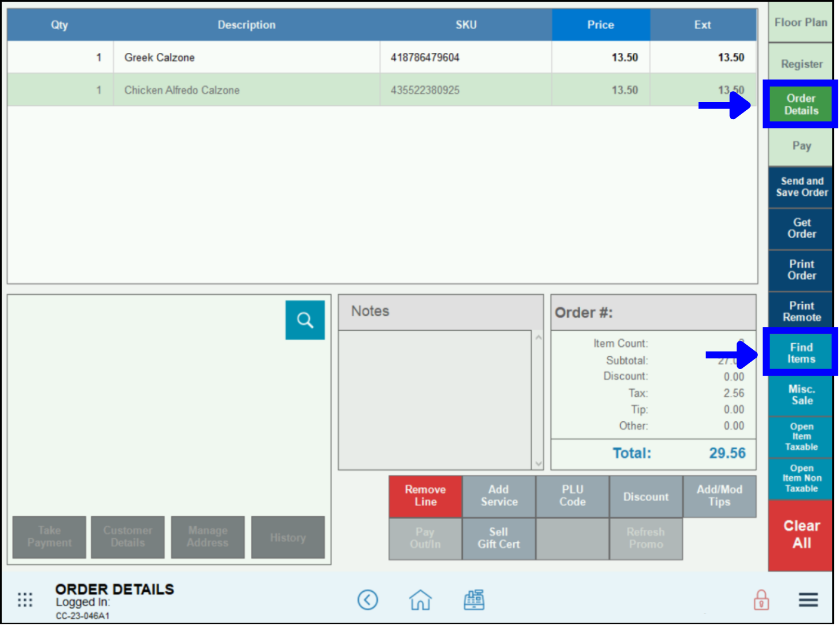Click the Pay Out/In button
Screen dimensions: 840x626
click(x=425, y=538)
